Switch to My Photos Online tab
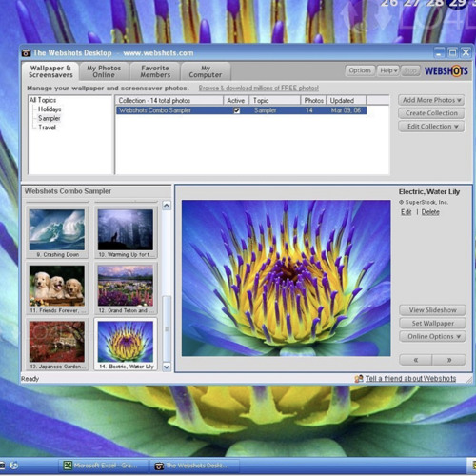Screen dimensions: 476x476 (x=104, y=71)
